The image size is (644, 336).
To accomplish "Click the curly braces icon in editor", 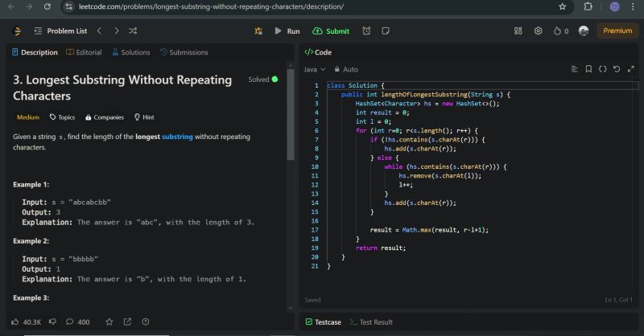I will point(602,69).
